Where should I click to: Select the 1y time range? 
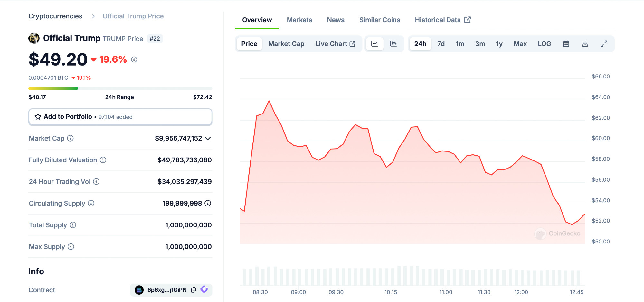pos(499,44)
